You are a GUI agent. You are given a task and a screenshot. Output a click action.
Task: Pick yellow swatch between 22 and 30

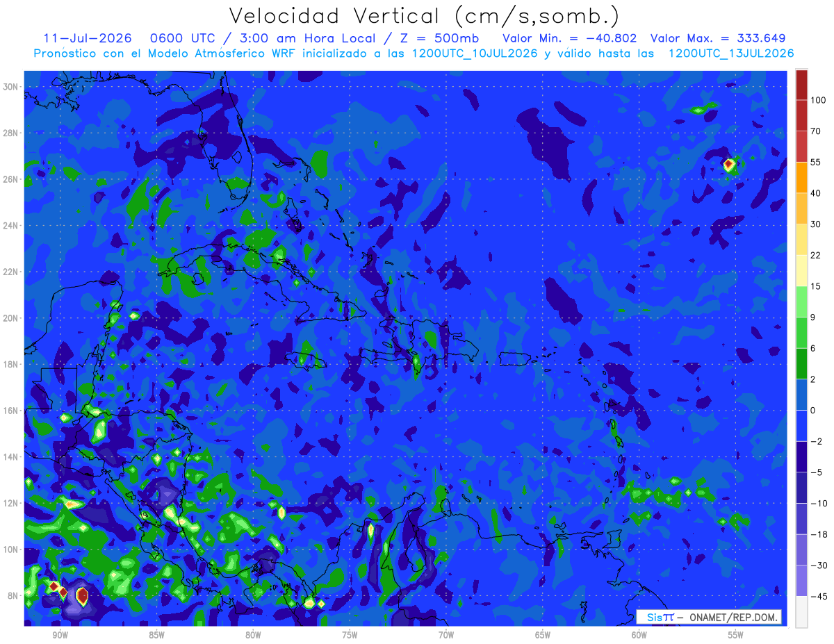coord(801,240)
